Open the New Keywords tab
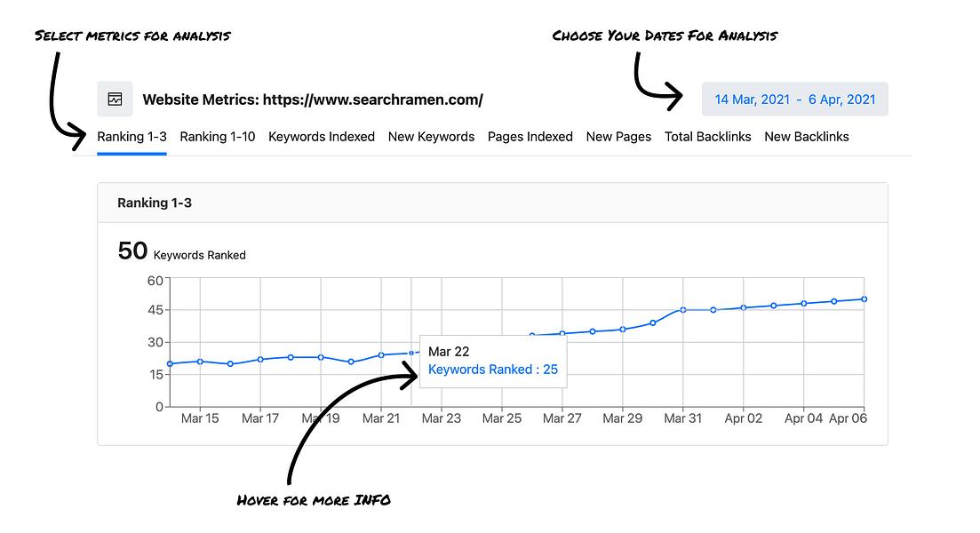 (x=431, y=137)
